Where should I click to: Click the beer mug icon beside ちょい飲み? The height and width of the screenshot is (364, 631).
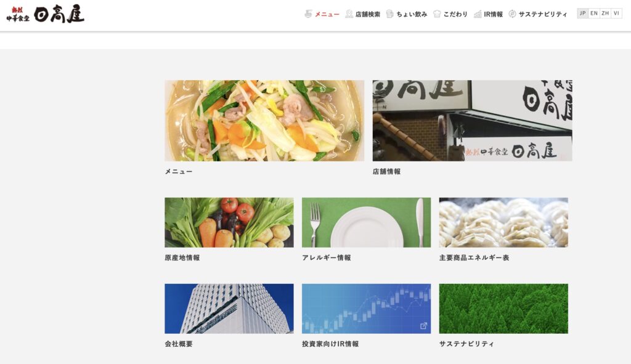tap(389, 14)
